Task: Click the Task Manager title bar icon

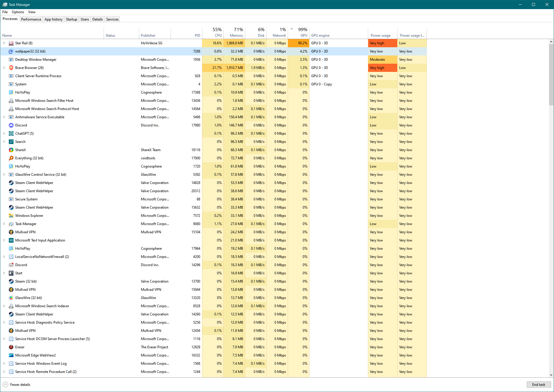Action: 5,4
